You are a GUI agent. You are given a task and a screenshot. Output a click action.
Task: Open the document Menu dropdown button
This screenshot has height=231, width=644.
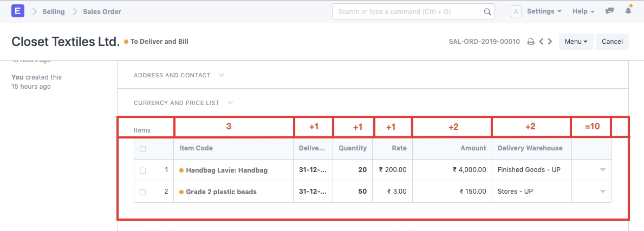coord(576,42)
